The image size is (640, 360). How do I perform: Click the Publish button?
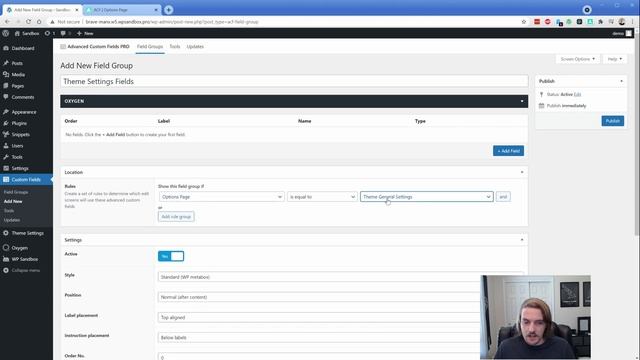pos(613,121)
